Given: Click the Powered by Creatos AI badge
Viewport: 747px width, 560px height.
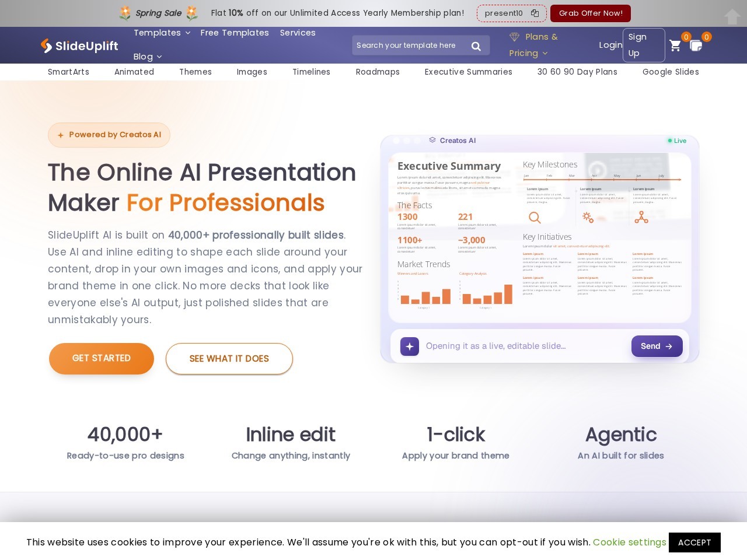Looking at the screenshot, I should [109, 135].
